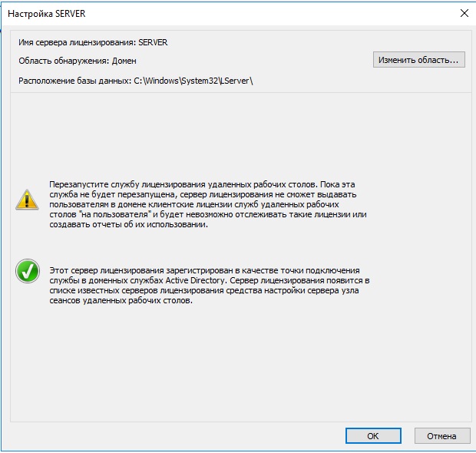Close the Настройка SERVER dialog
Image resolution: width=476 pixels, height=453 pixels.
coord(464,13)
